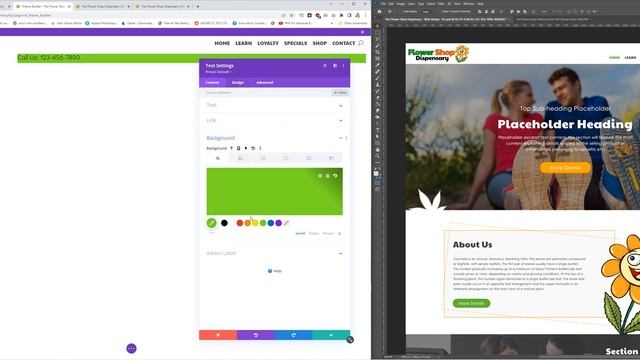Click the Call Us phone number text

[49, 58]
